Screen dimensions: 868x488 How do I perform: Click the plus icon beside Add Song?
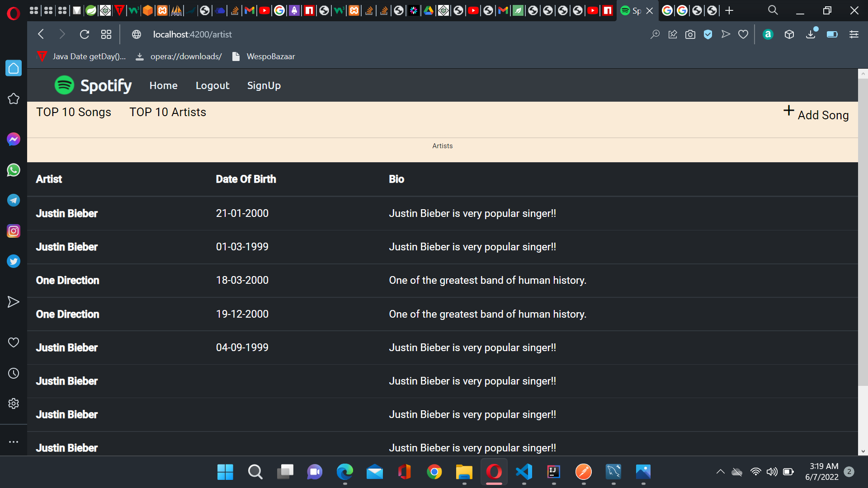(789, 111)
